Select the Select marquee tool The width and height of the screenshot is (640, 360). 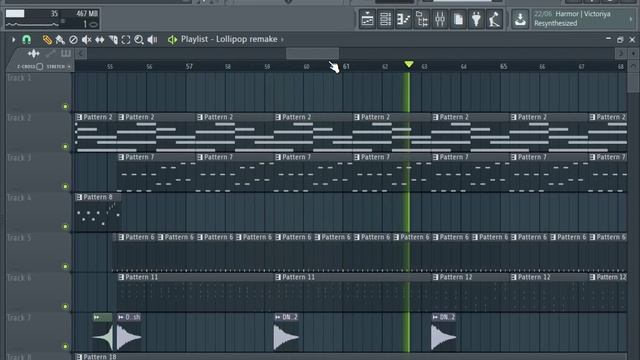(126, 40)
